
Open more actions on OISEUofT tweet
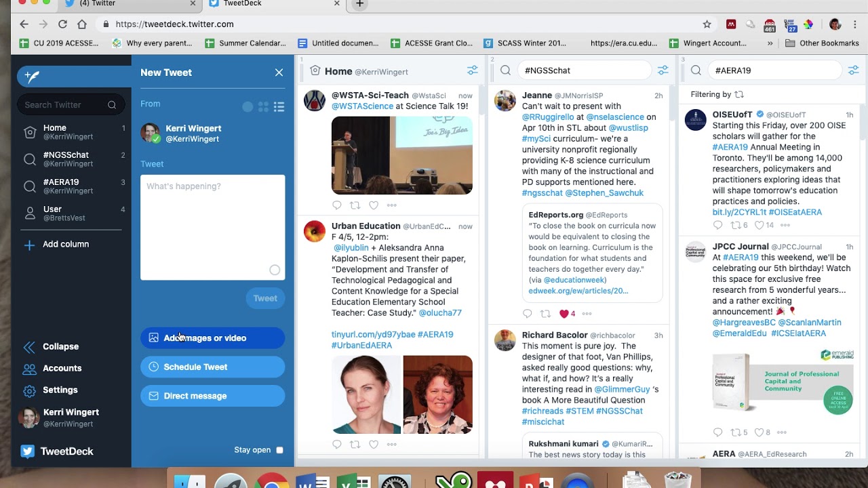pos(785,225)
